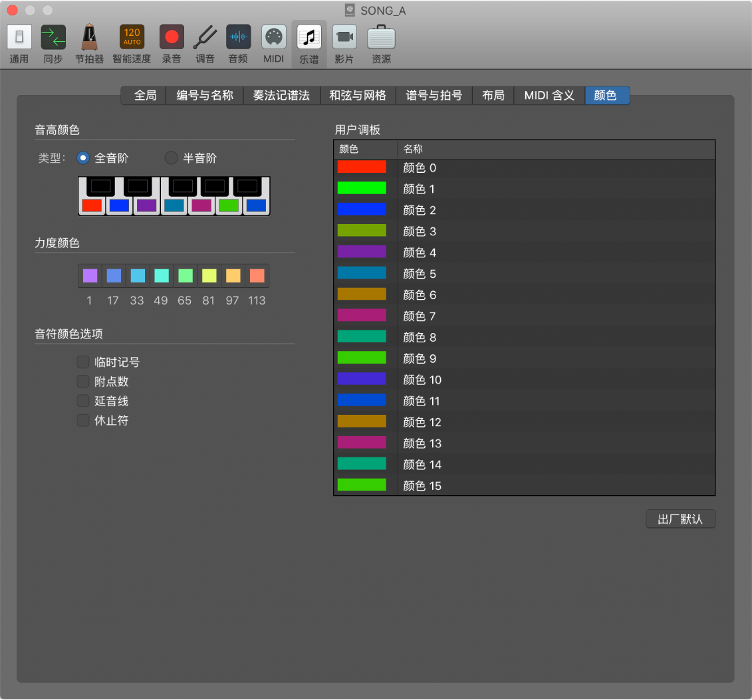Select the 颜色 8 name cell

(x=557, y=336)
